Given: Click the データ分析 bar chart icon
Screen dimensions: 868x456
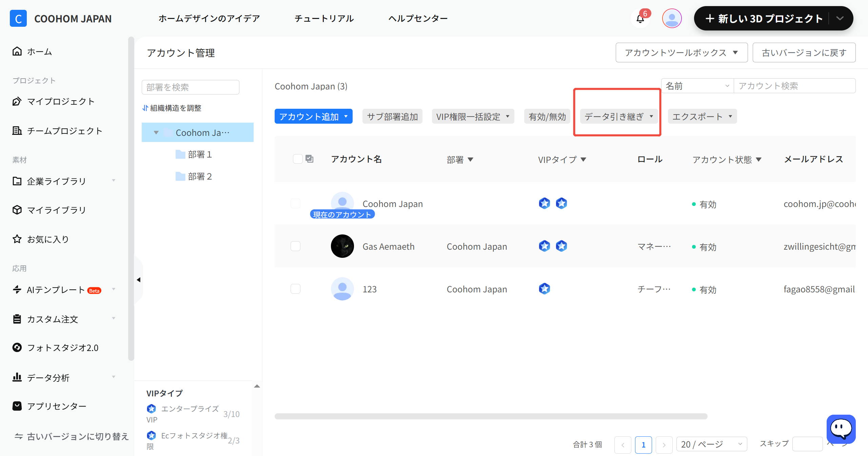Looking at the screenshot, I should (17, 377).
